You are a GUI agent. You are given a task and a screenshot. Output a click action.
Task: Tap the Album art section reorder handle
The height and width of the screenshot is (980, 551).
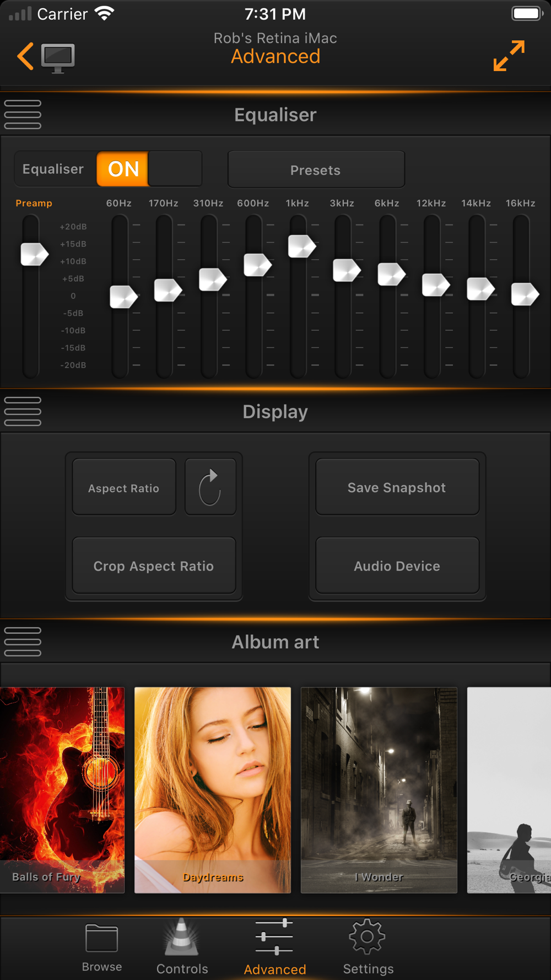click(23, 642)
